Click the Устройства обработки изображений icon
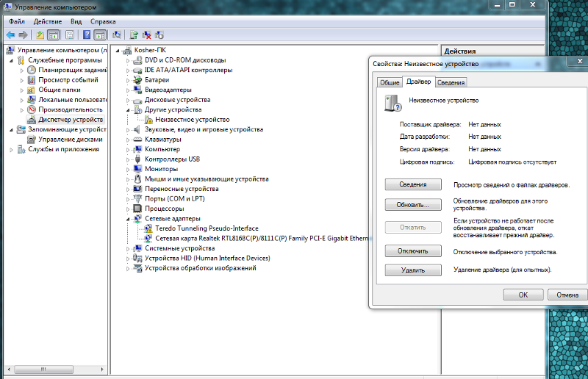 (x=137, y=268)
